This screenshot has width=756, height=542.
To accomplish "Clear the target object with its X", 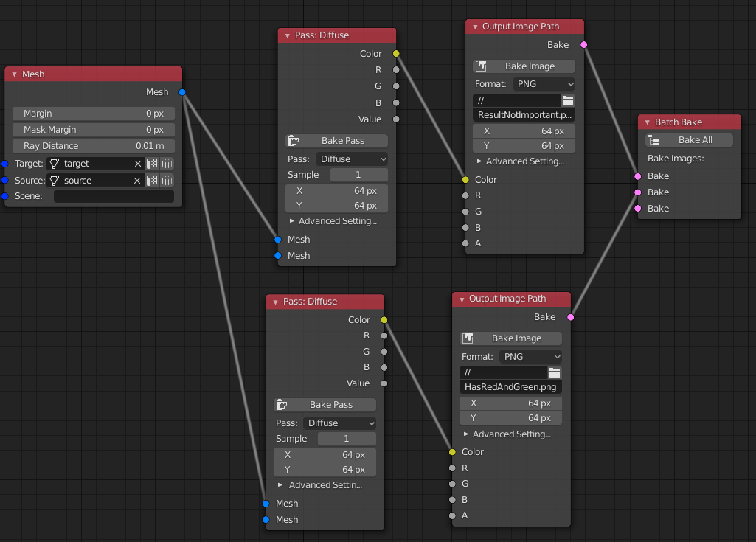I will (138, 164).
